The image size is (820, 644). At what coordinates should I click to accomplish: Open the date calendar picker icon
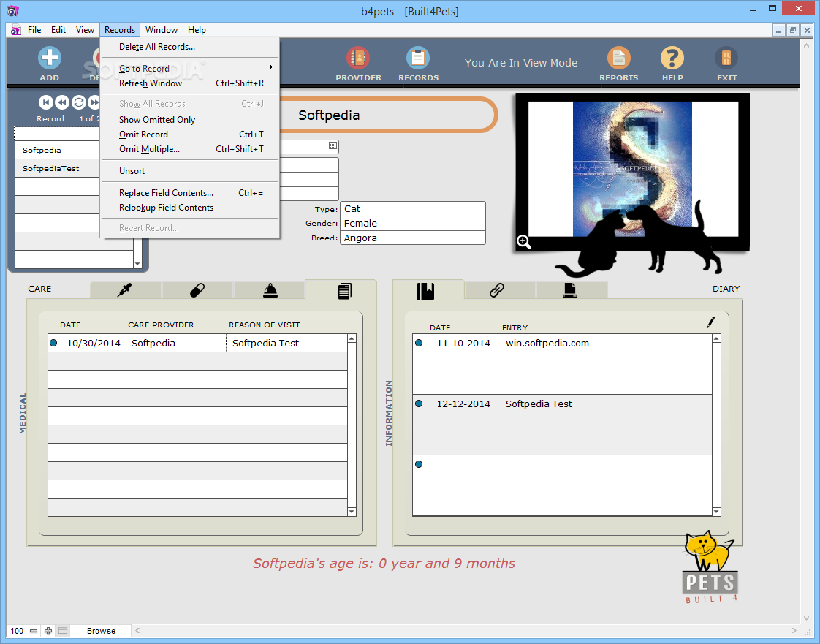(333, 146)
